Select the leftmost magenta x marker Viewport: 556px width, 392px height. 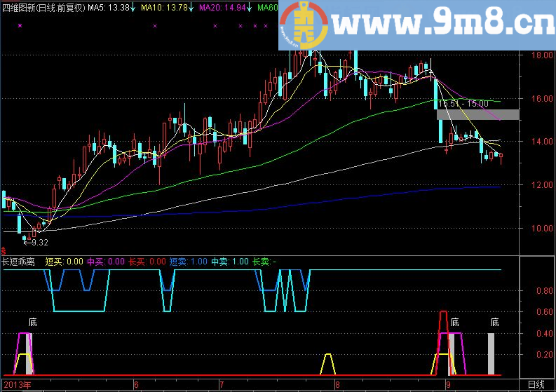pyautogui.click(x=20, y=25)
